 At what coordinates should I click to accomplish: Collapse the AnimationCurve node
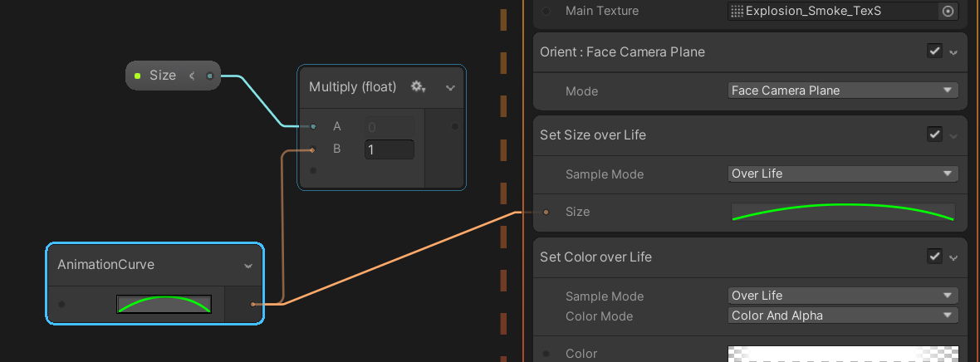pyautogui.click(x=248, y=266)
